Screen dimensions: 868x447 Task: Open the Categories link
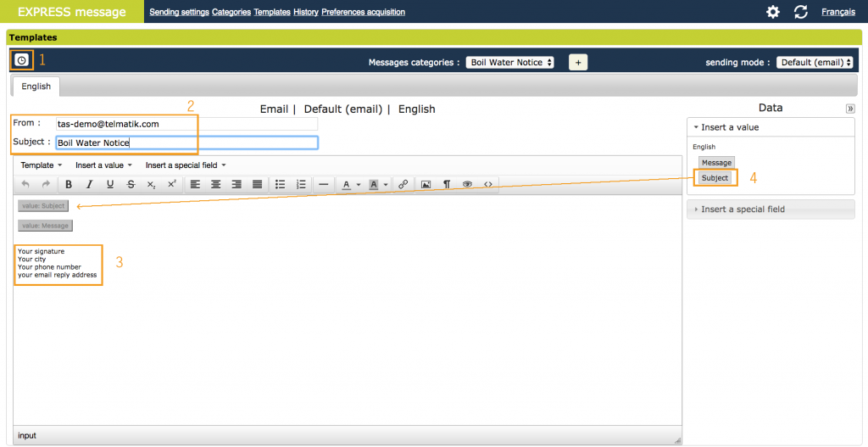[231, 12]
